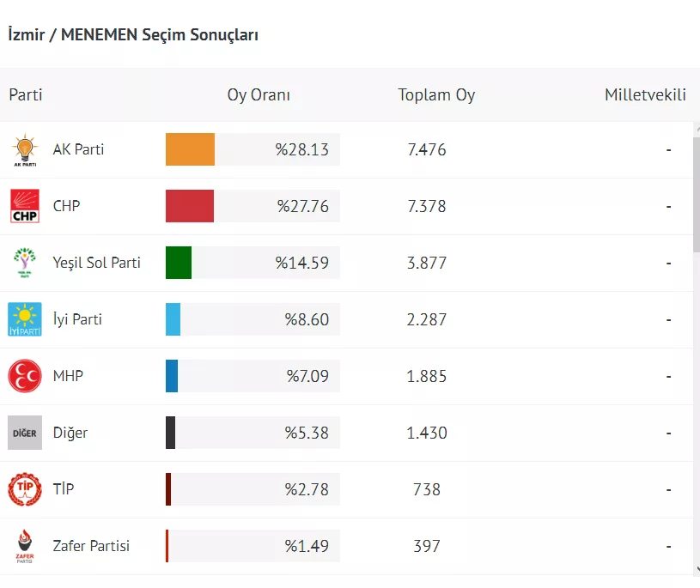Click the Milletvekili column header

point(645,95)
